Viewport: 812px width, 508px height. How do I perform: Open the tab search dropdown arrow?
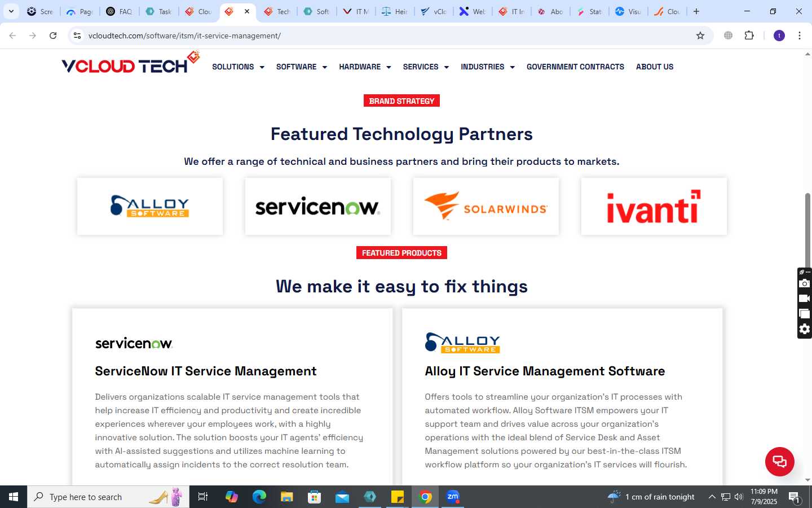point(11,11)
